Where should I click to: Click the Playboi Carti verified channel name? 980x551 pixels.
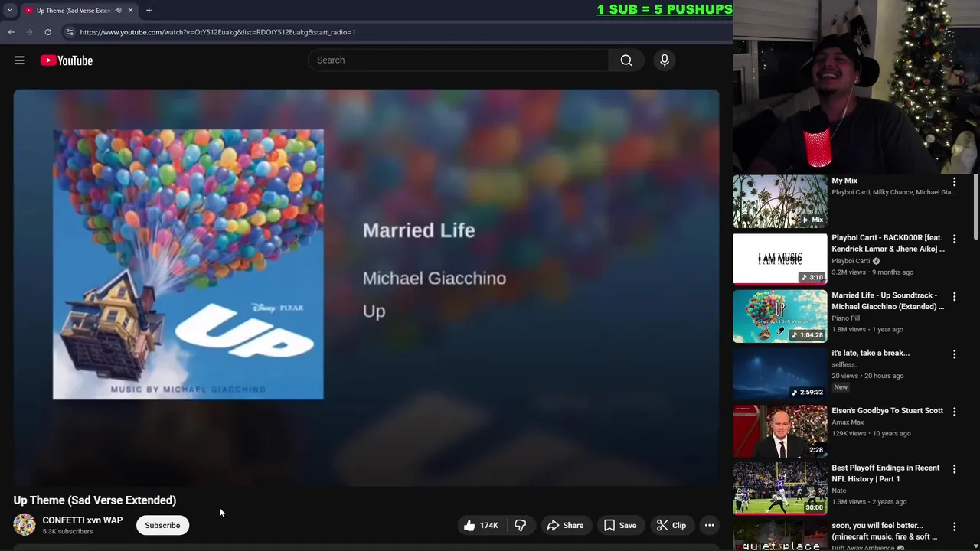(x=851, y=261)
